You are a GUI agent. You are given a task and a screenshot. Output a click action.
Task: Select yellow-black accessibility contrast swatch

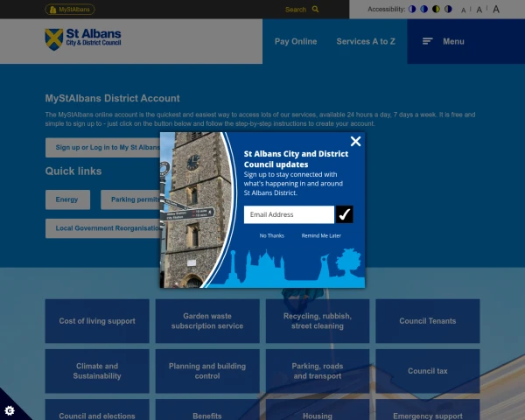[x=436, y=9]
